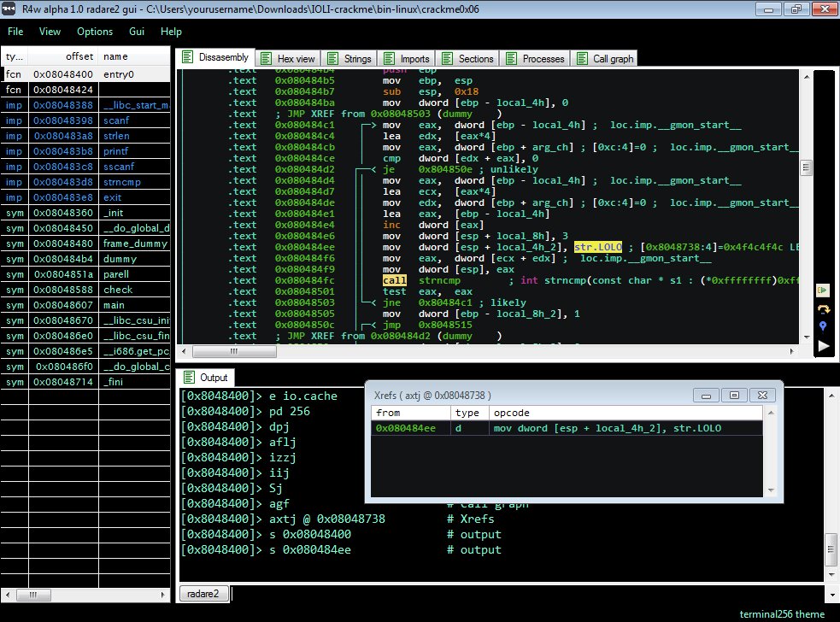
Task: Minimize the Xrefs popup window
Action: (x=706, y=396)
